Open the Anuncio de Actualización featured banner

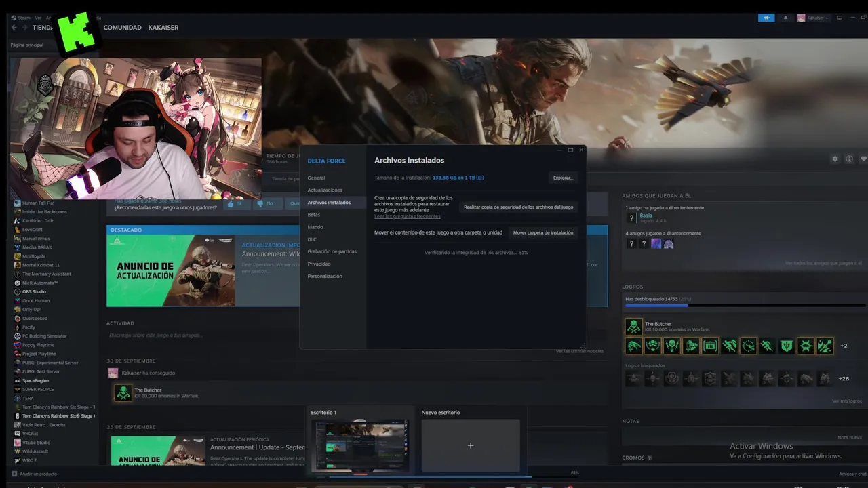tap(171, 270)
